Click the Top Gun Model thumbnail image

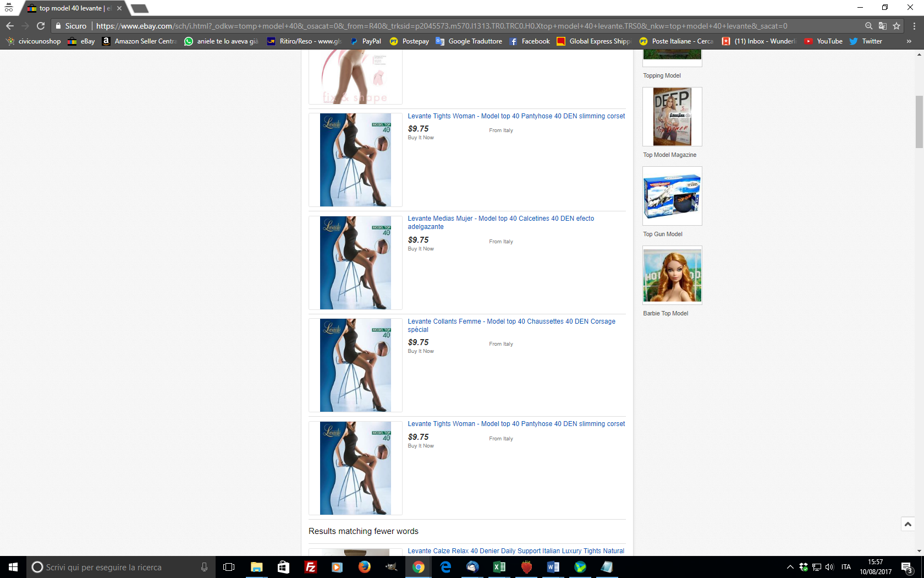[x=672, y=196]
